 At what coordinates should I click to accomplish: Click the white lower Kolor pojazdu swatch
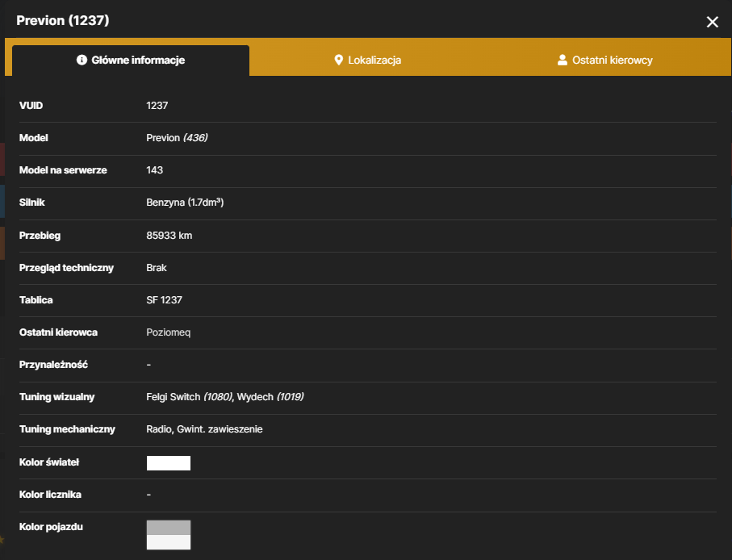coord(169,542)
